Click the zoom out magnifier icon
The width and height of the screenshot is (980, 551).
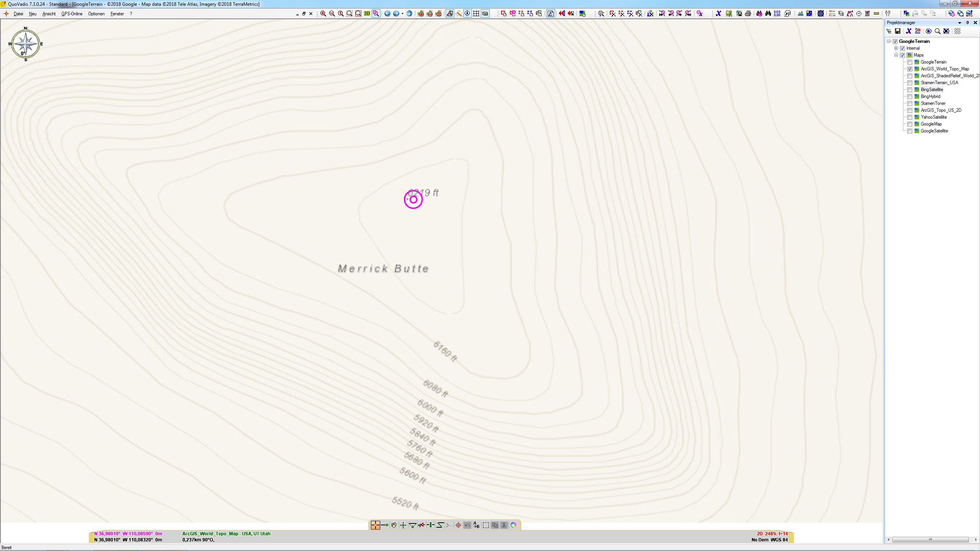coord(332,14)
